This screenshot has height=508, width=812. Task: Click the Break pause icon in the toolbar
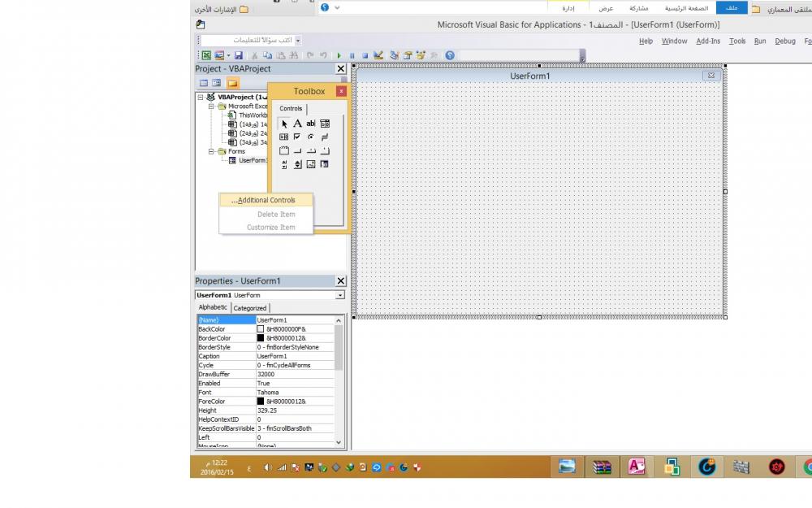(x=352, y=55)
